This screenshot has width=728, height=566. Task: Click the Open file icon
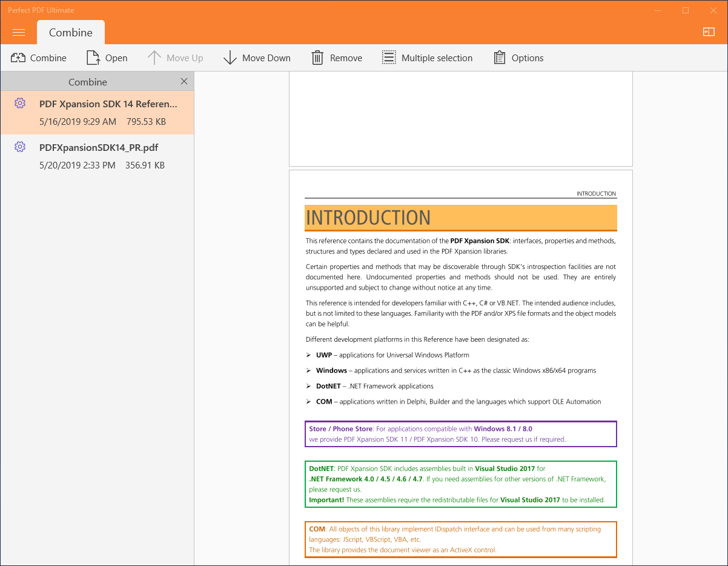click(93, 58)
